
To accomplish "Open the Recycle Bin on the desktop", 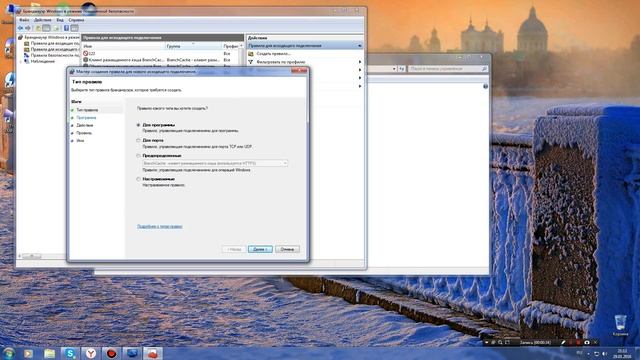I will (620, 325).
